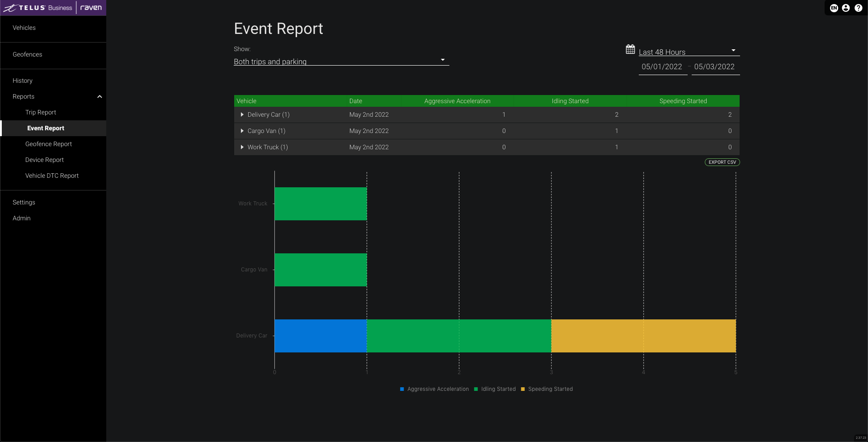Image resolution: width=868 pixels, height=442 pixels.
Task: Select Trip Report in sidebar
Action: (41, 112)
